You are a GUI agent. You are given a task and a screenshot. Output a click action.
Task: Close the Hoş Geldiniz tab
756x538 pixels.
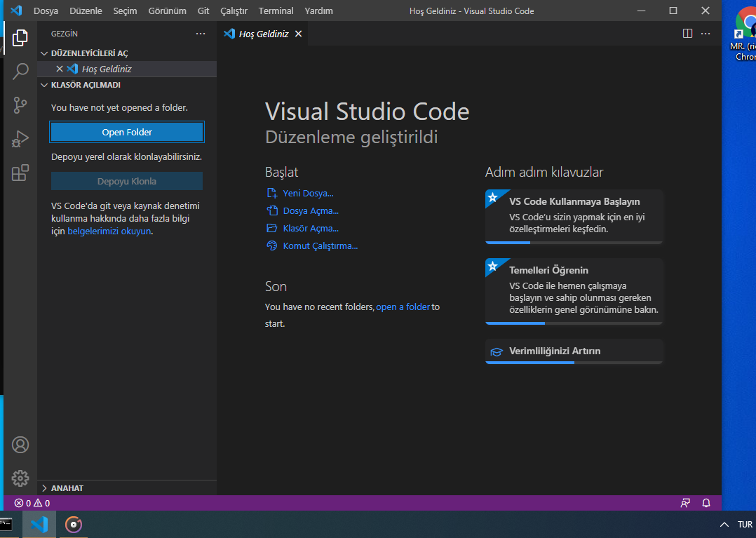pos(298,34)
